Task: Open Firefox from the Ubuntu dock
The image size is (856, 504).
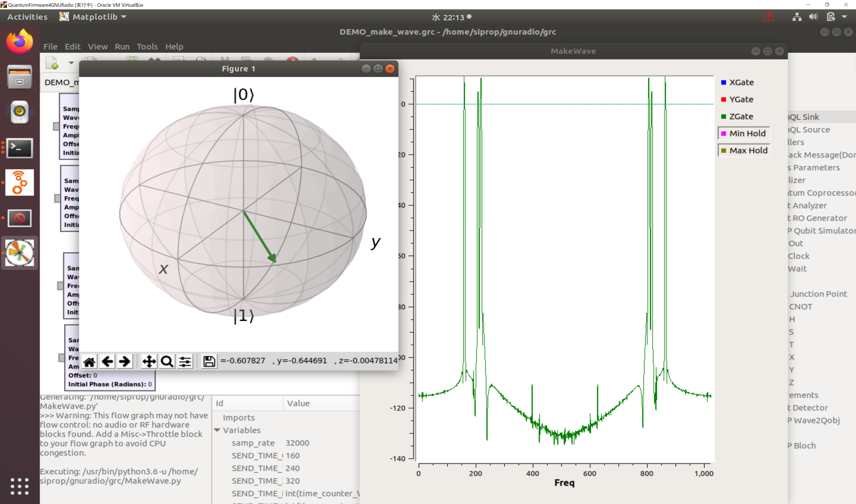Action: point(19,42)
